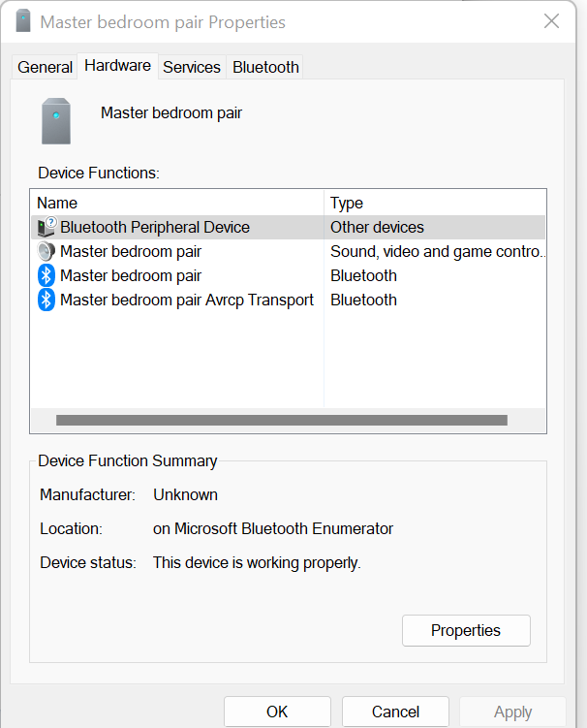Open the Services tab
Image resolution: width=587 pixels, height=728 pixels.
(192, 67)
